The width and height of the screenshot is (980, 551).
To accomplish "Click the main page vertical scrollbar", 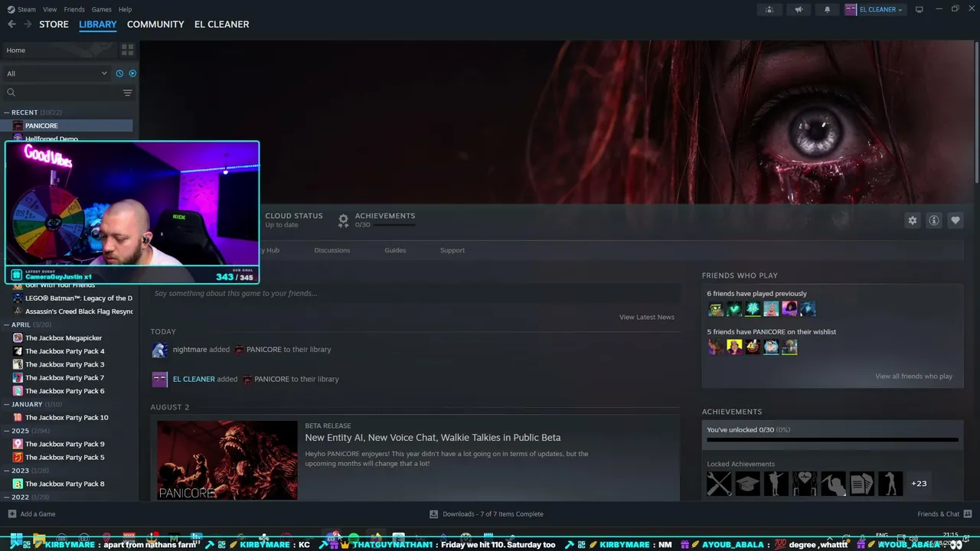I will pyautogui.click(x=976, y=111).
